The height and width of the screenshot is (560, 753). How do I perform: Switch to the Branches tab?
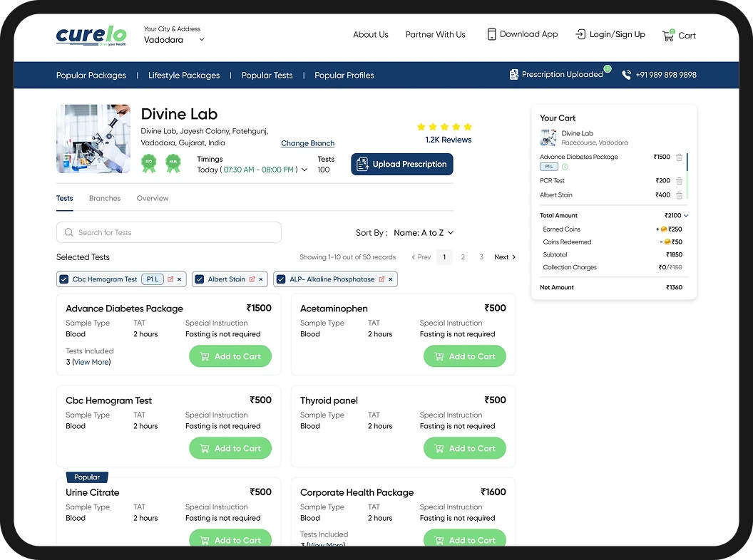tap(105, 198)
